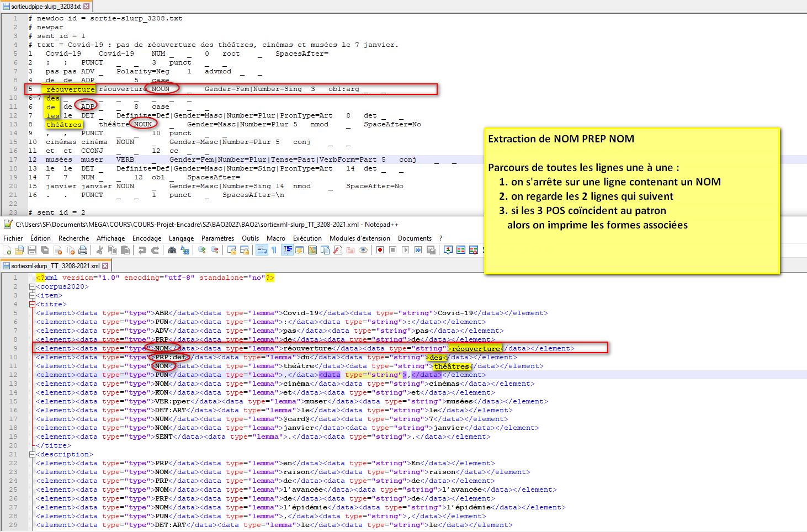This screenshot has height=532, width=807.
Task: Open the Outils menu
Action: pos(250,238)
